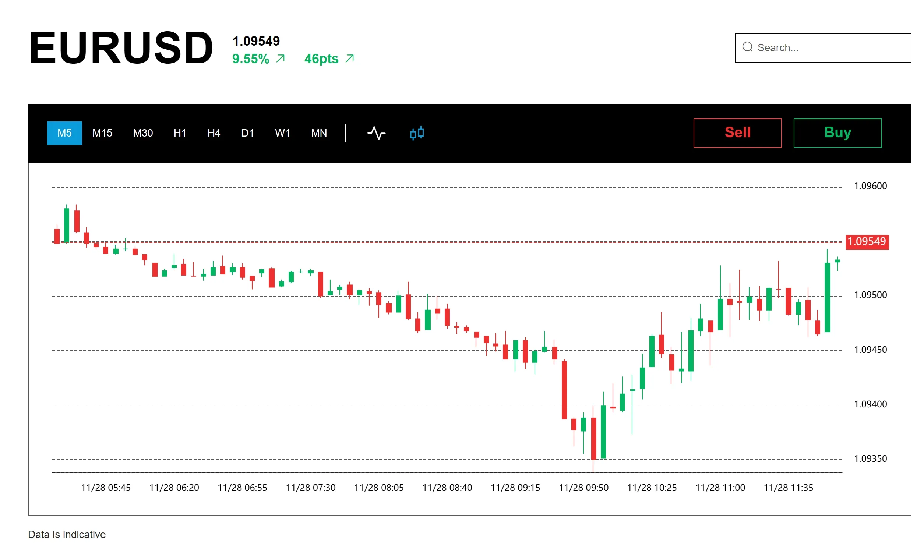Click the 1.09600 price axis label
924x560 pixels.
point(870,186)
